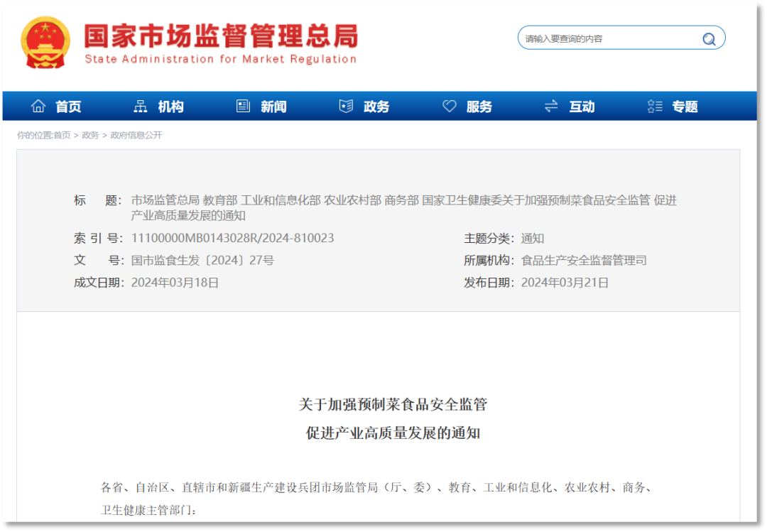Click the 主题分类 label
767x532 pixels.
(x=489, y=239)
